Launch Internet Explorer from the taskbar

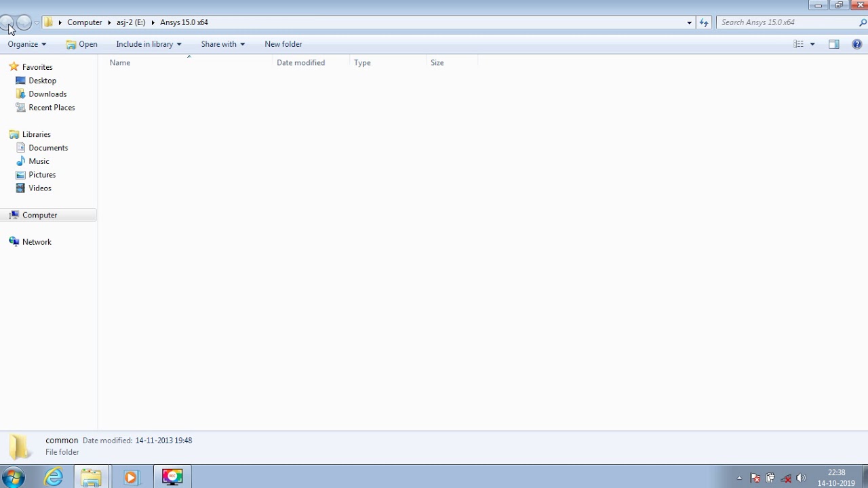coord(54,477)
